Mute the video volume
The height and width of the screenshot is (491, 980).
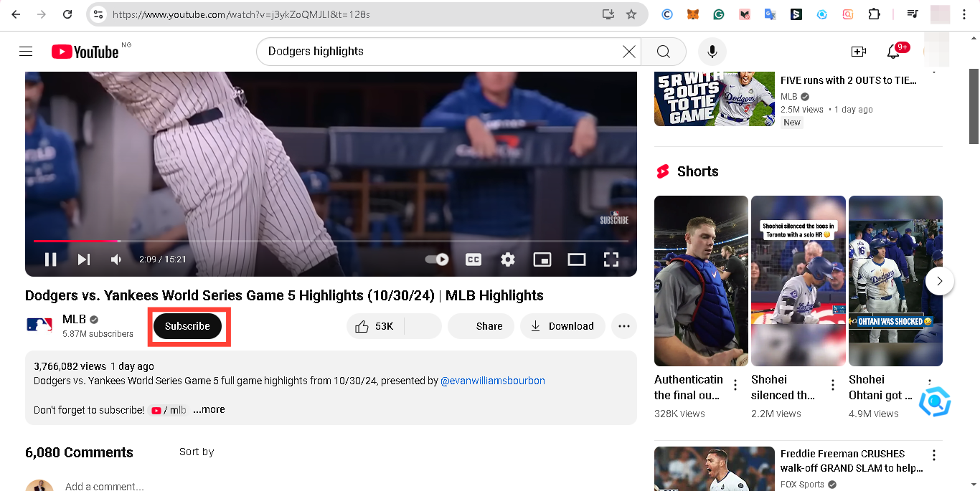point(116,259)
